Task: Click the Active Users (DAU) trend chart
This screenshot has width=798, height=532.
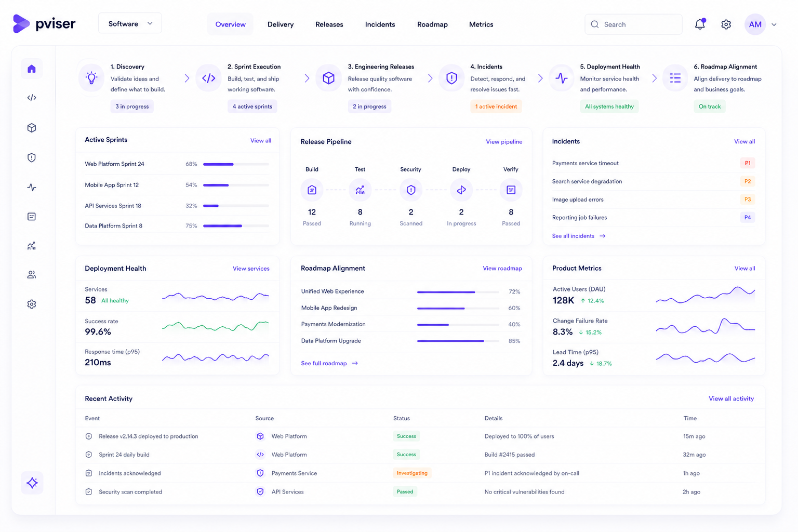Action: coord(705,295)
